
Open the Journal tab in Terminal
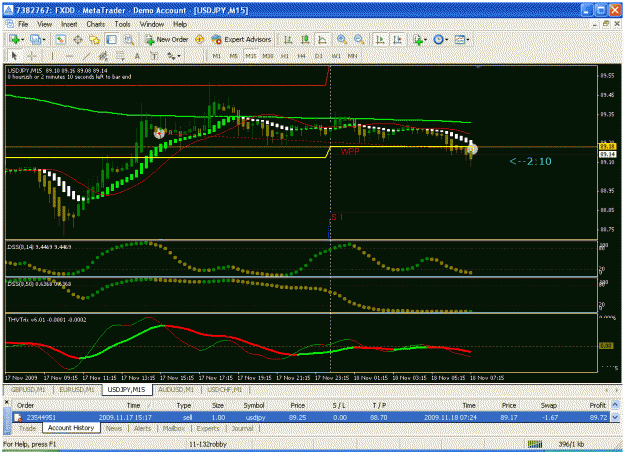[242, 428]
